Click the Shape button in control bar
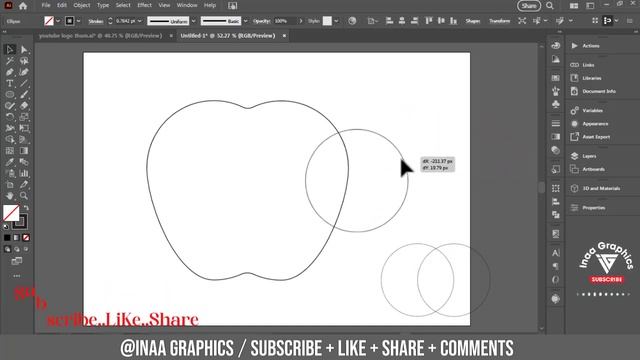Image resolution: width=640 pixels, height=360 pixels. (473, 21)
